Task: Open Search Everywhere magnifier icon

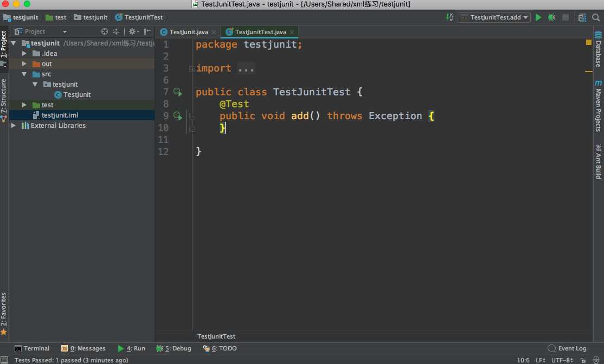Action: (596, 17)
